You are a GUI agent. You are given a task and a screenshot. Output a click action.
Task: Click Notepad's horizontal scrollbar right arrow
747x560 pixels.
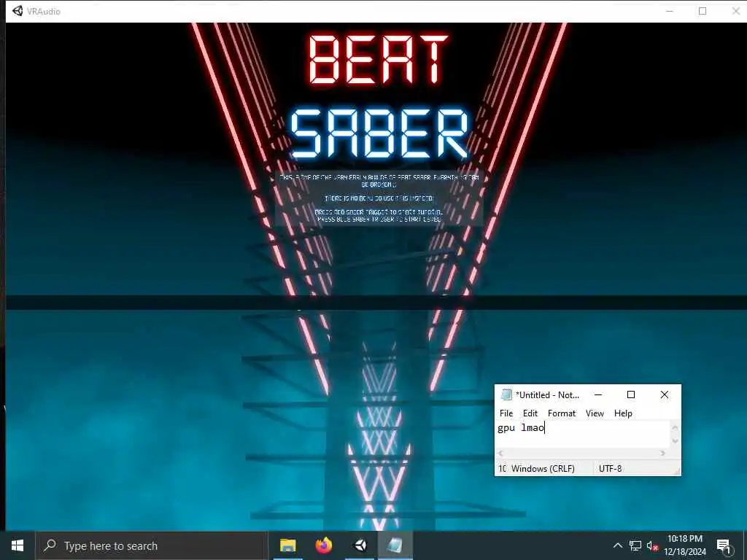(x=662, y=454)
